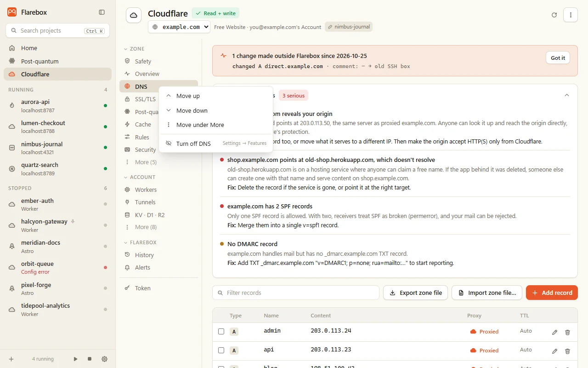Image resolution: width=588 pixels, height=368 pixels.
Task: Open Post-quantum in left sidebar
Action: (57, 61)
